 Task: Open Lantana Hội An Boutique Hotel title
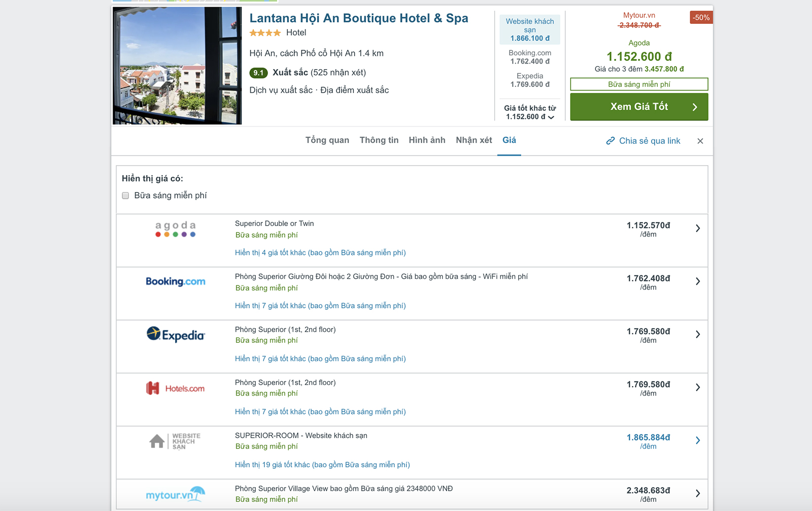(359, 18)
